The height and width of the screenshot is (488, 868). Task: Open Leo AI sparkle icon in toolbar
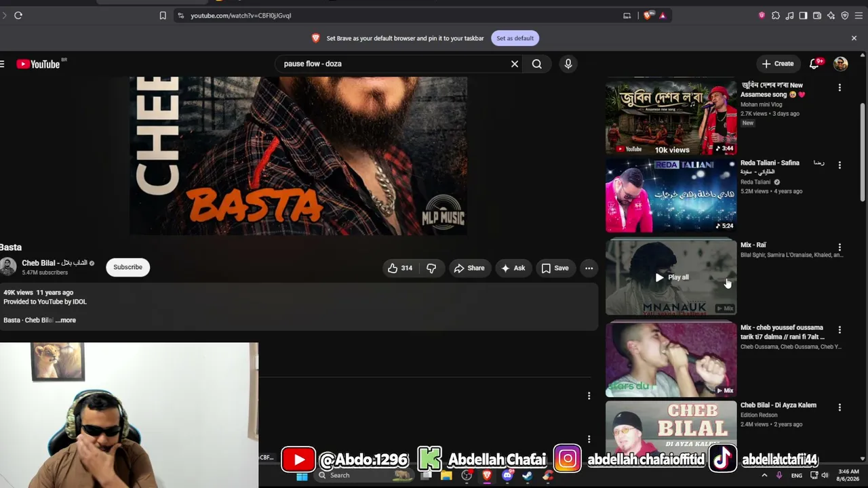point(831,16)
